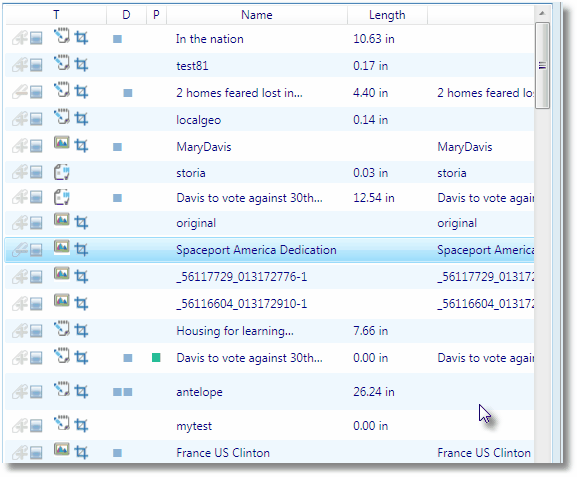Sort the list by the Name column

coord(257,15)
